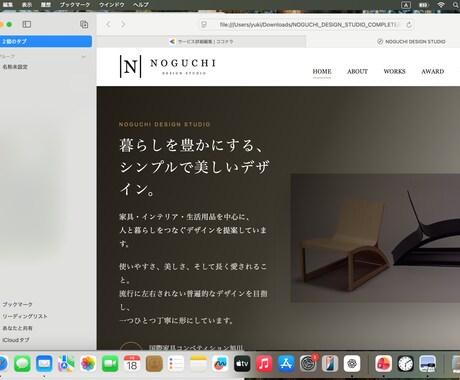460x380 pixels.
Task: Open the ブックマーク menu in the menu bar
Action: tap(75, 5)
